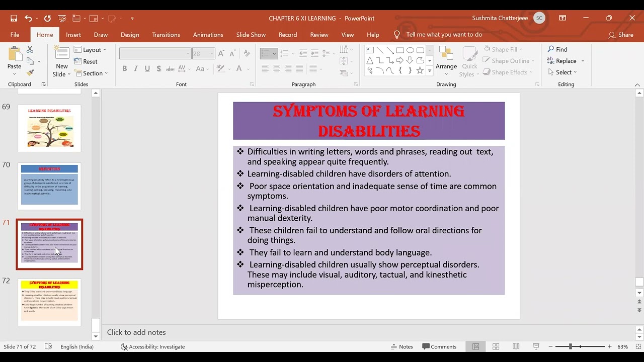Click the Share button

pyautogui.click(x=621, y=35)
